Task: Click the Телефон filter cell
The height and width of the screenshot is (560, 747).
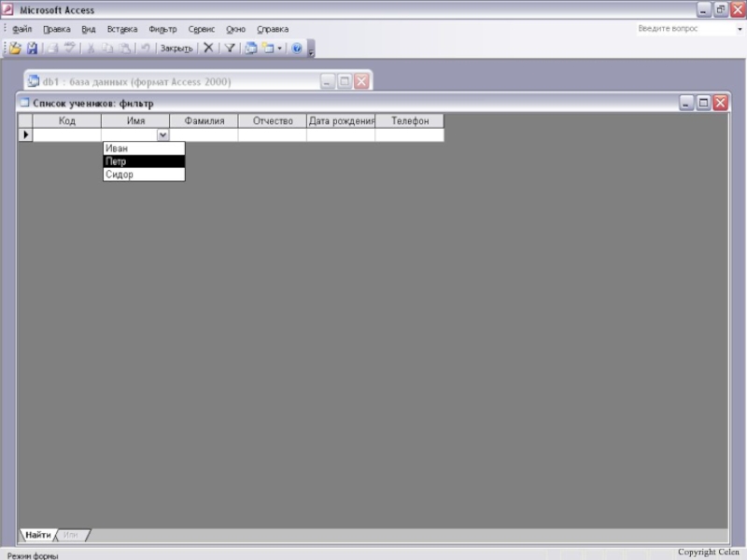Action: [410, 134]
